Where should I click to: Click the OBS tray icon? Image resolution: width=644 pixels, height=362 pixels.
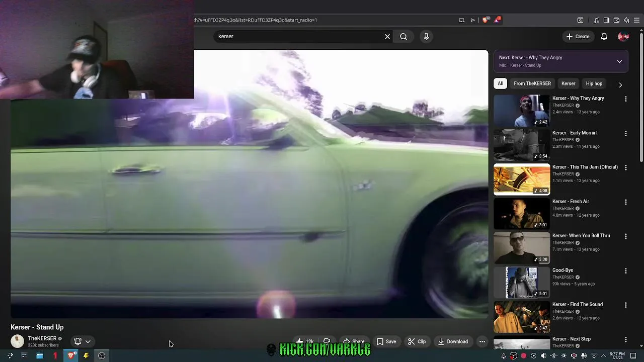tap(513, 355)
